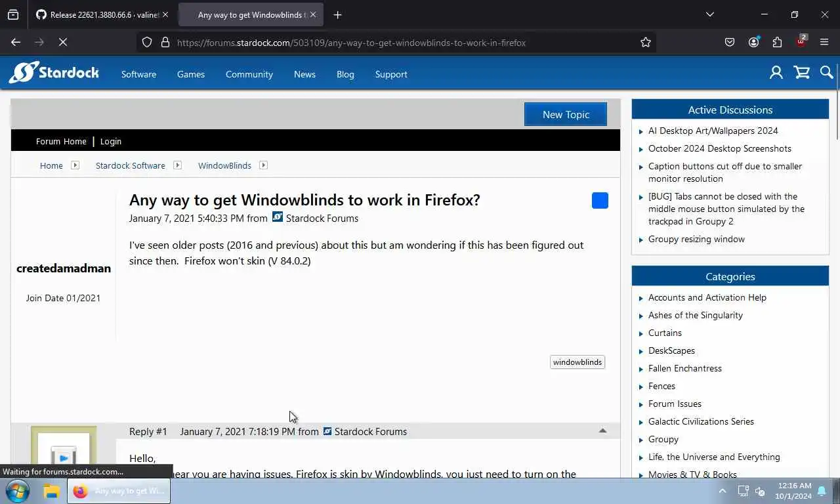Click the browser back arrow
This screenshot has width=840, height=504.
[16, 42]
